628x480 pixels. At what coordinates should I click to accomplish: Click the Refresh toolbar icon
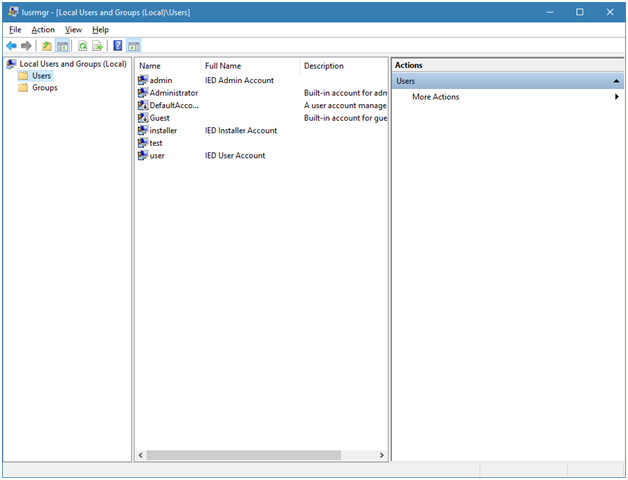coord(83,46)
